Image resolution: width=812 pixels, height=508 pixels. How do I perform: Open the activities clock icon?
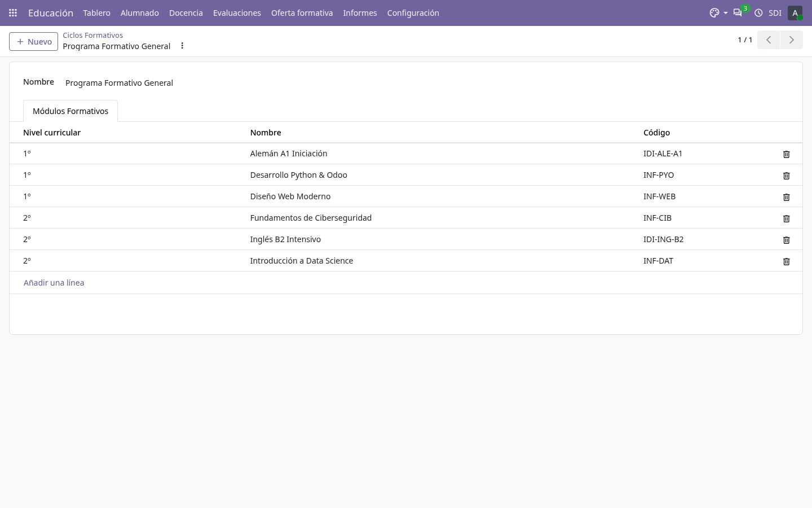(758, 12)
